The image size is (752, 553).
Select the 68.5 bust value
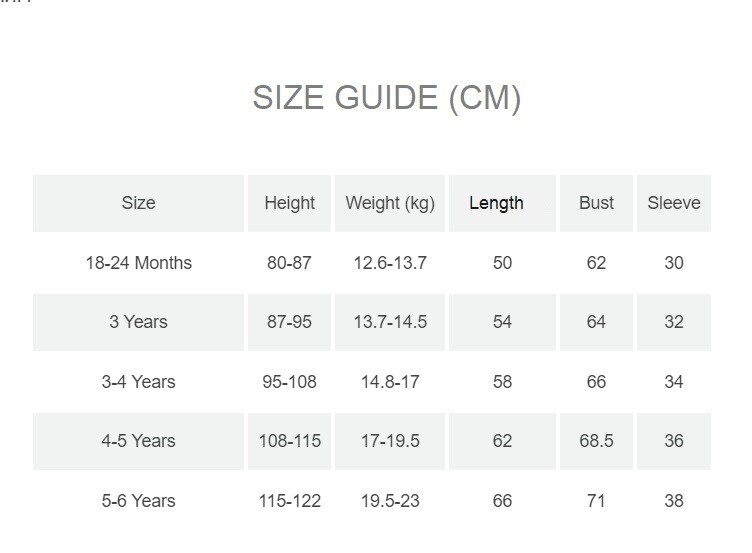596,441
